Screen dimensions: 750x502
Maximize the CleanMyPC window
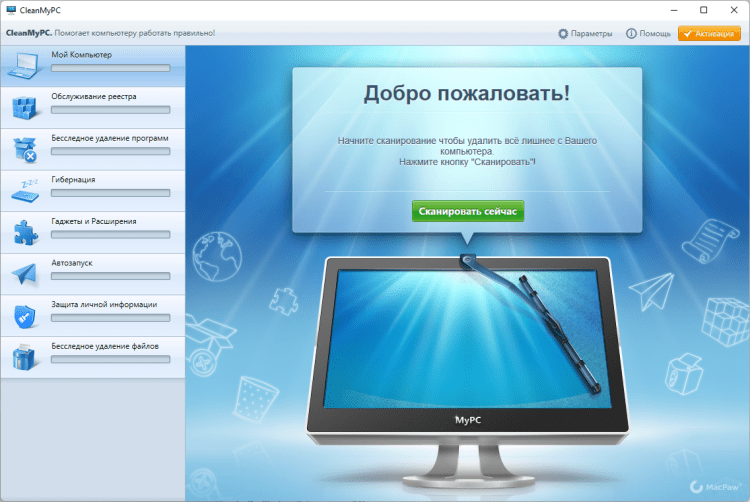coord(704,10)
